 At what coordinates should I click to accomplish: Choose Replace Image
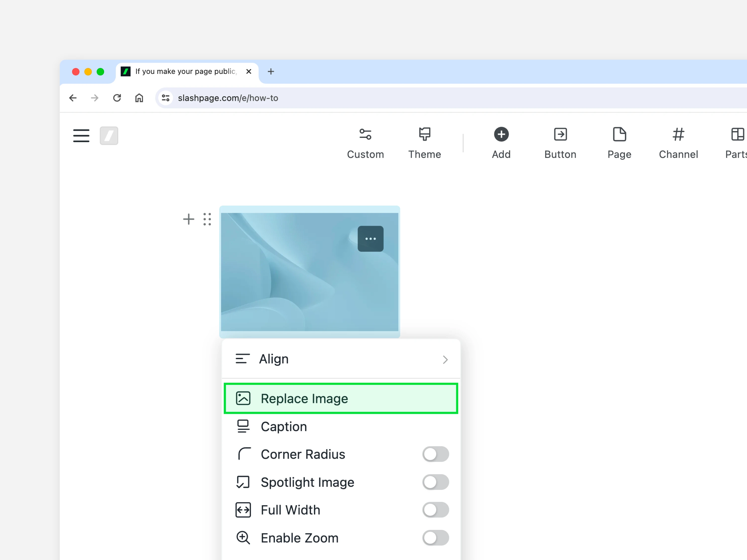(x=341, y=398)
